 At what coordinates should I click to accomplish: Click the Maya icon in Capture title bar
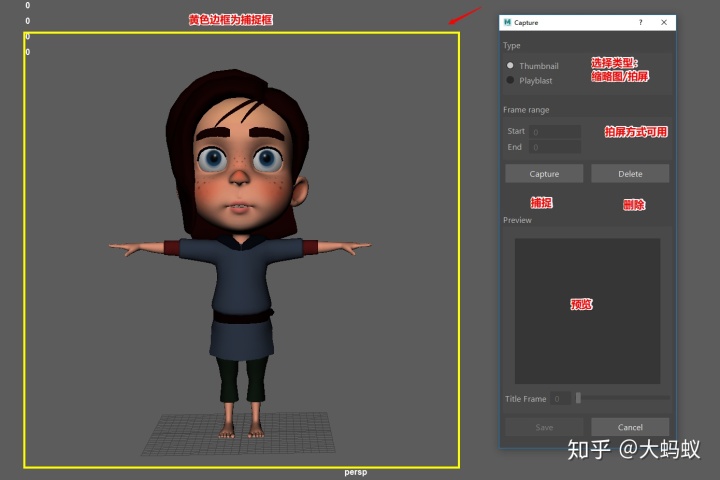coord(507,22)
